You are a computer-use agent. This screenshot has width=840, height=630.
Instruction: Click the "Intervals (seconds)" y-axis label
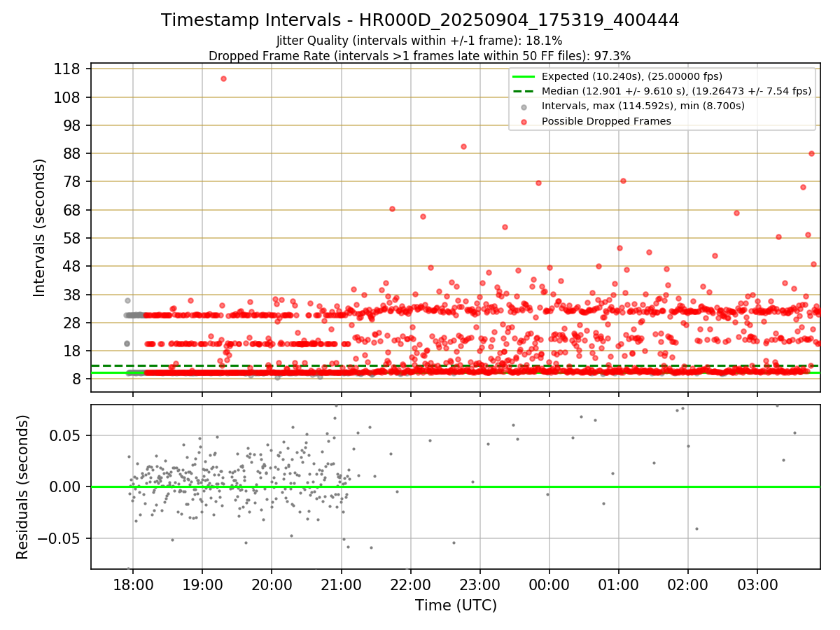click(x=40, y=227)
